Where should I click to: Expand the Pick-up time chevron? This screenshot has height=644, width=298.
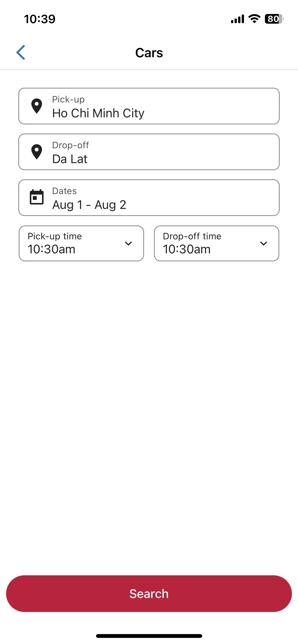tap(128, 243)
